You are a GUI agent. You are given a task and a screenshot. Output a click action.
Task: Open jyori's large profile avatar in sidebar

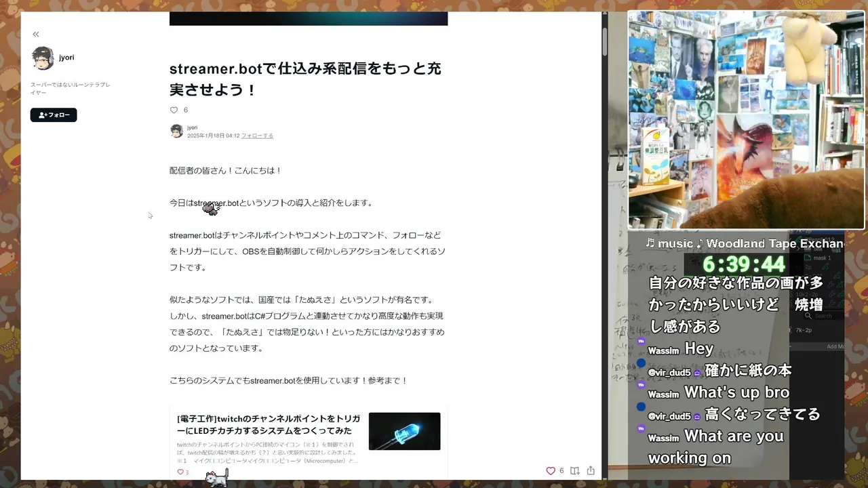click(x=43, y=58)
